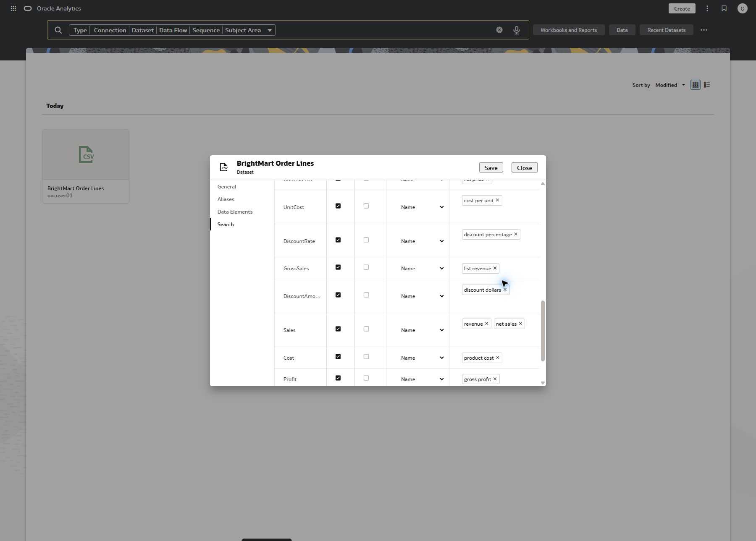The width and height of the screenshot is (756, 541).
Task: Activate the microphone voice search icon
Action: click(517, 30)
